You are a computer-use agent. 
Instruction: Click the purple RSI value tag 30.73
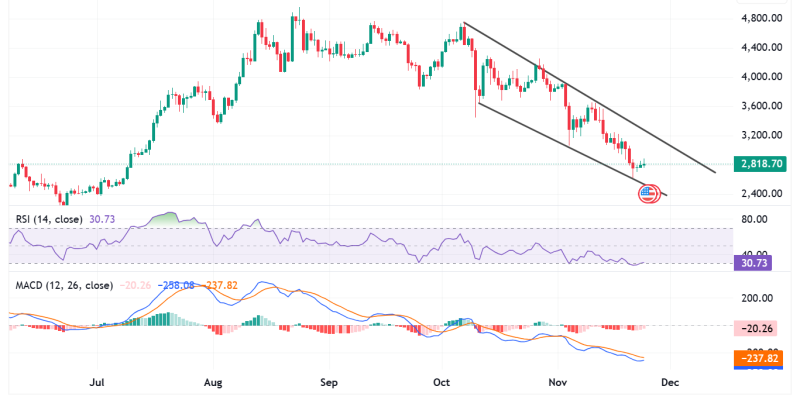tap(758, 262)
